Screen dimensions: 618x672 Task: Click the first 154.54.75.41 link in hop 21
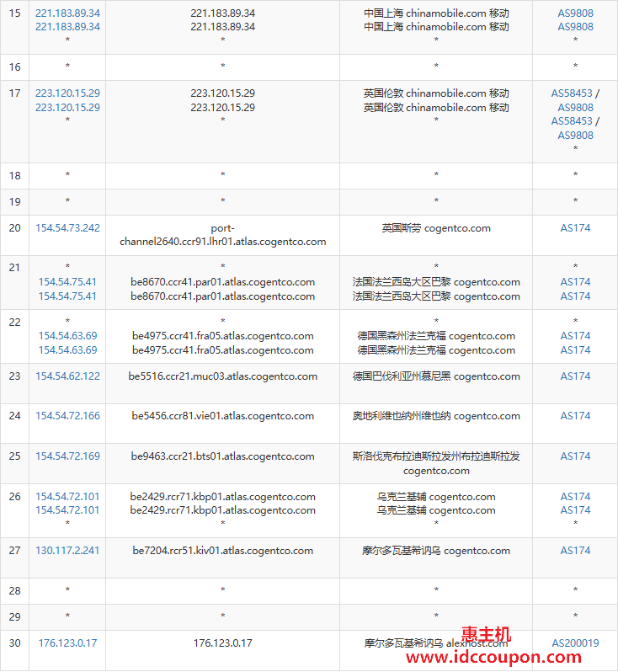[67, 282]
